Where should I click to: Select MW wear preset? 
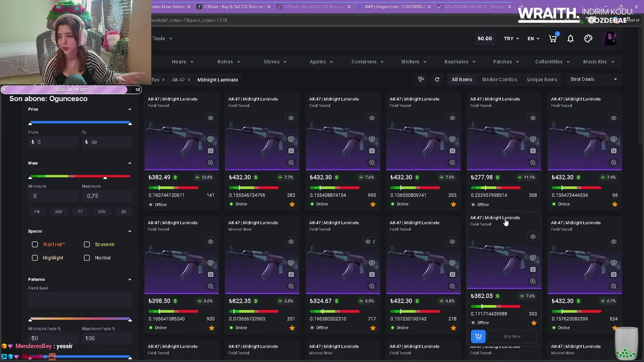point(58,212)
